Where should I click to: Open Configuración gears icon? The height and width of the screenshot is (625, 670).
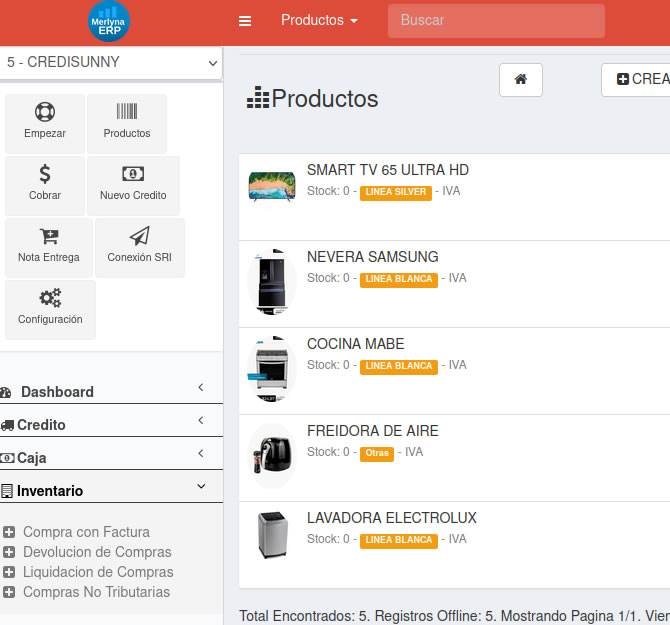click(x=50, y=298)
